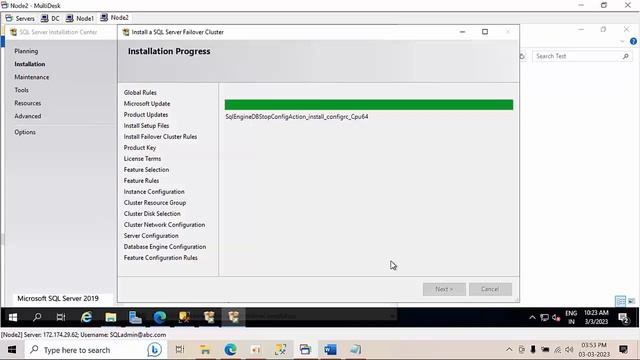
Task: Select the Node2 connection tab
Action: click(114, 18)
